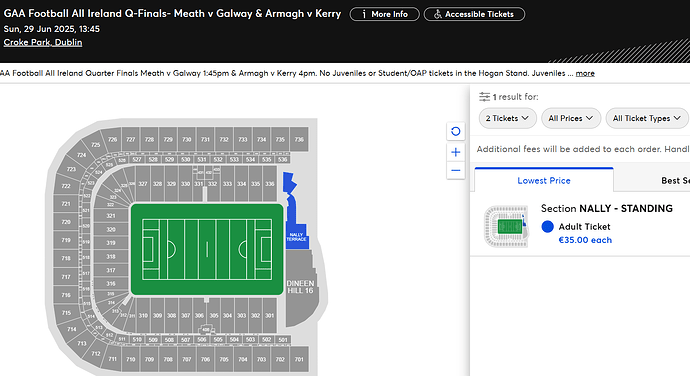This screenshot has height=376, width=690.
Task: Expand the All Prices filter
Action: (571, 118)
